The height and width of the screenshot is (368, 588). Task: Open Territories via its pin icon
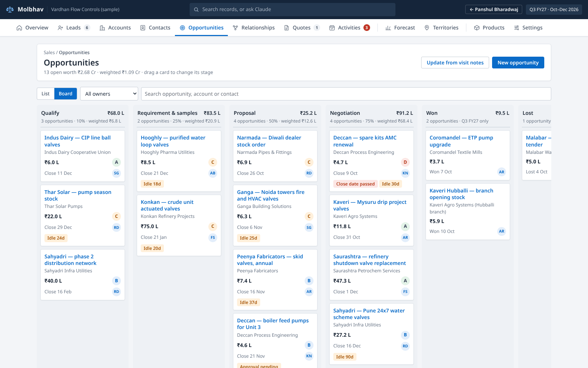click(x=427, y=28)
